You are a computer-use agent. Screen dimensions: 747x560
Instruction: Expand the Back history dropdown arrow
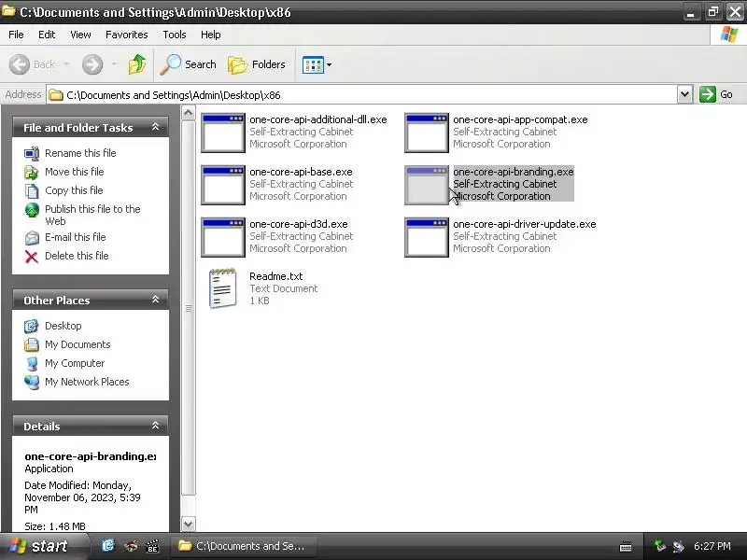pyautogui.click(x=66, y=64)
